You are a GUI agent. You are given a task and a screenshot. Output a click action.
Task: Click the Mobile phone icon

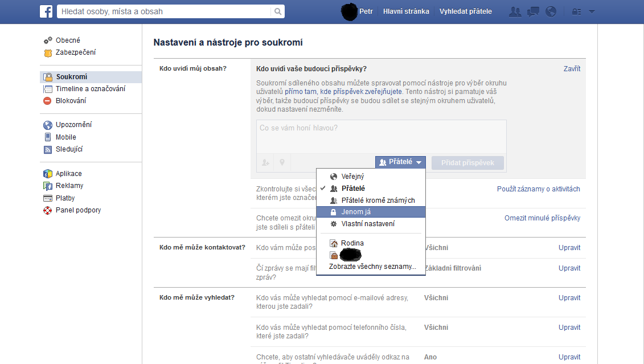tap(48, 137)
